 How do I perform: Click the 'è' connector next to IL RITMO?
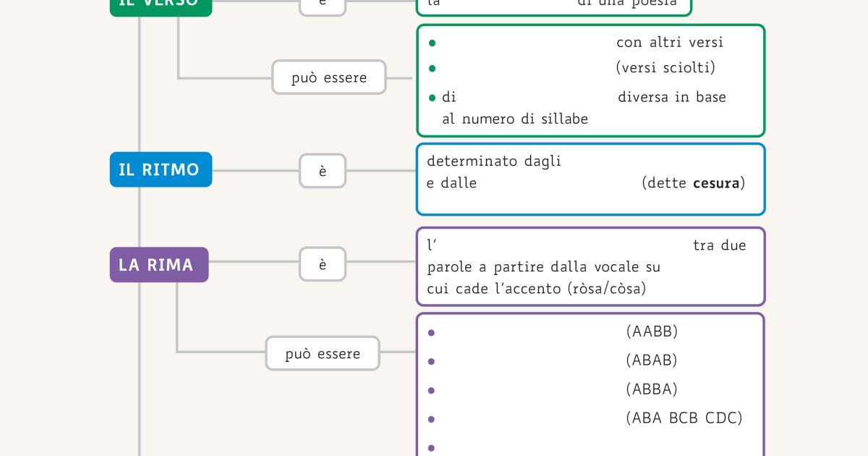click(x=323, y=172)
